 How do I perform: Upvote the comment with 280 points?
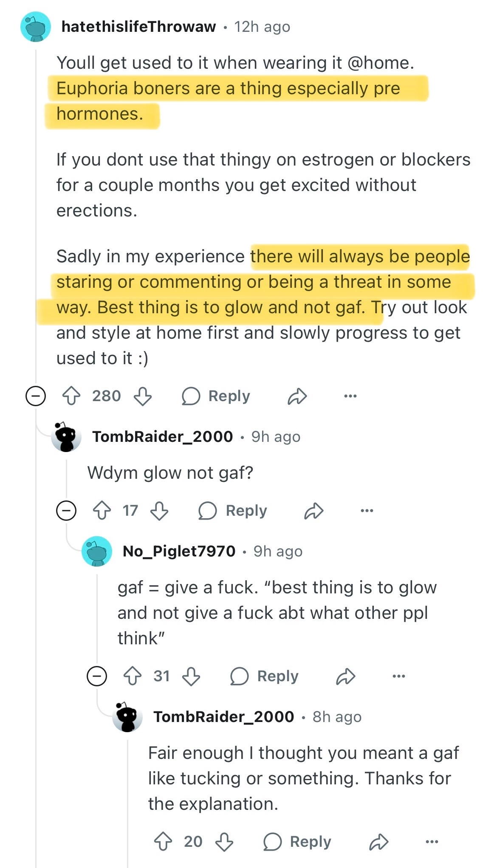71,396
